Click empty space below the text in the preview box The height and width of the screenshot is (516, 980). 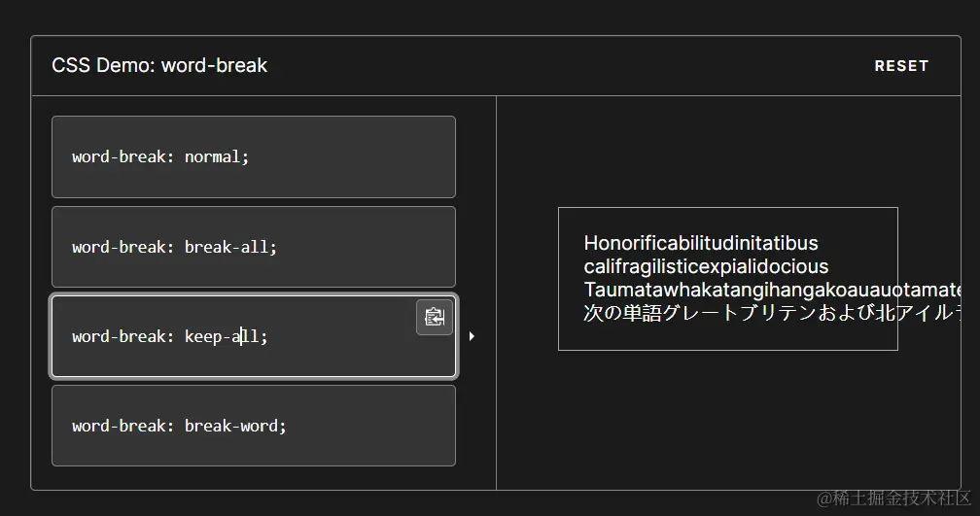tap(727, 336)
